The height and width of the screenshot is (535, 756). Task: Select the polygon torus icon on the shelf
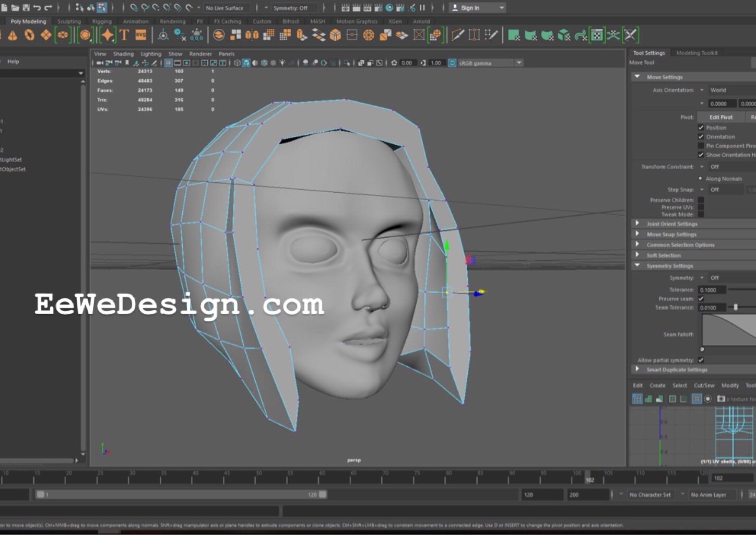[x=30, y=35]
